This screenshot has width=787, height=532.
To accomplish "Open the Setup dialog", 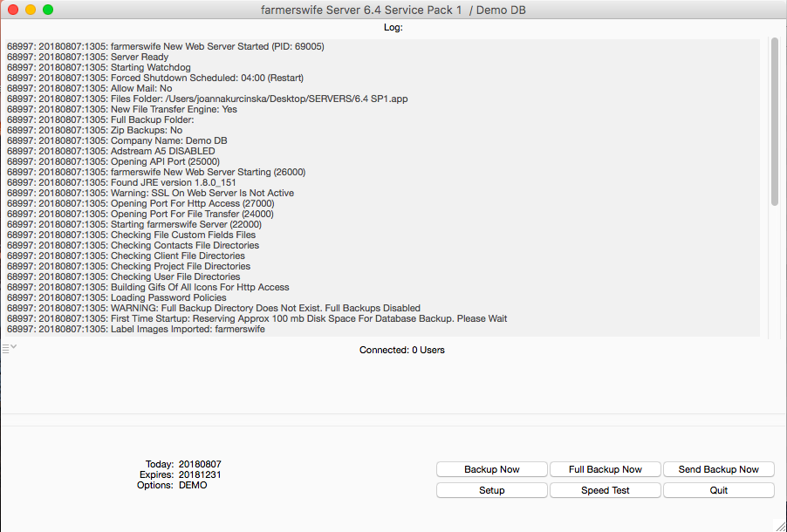I will point(491,490).
